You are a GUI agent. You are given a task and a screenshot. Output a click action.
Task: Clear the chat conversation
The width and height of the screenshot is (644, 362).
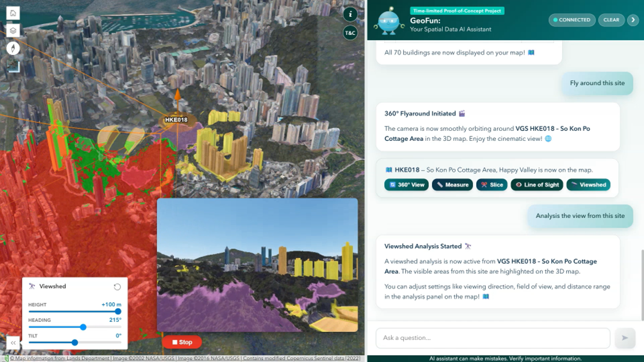click(611, 20)
